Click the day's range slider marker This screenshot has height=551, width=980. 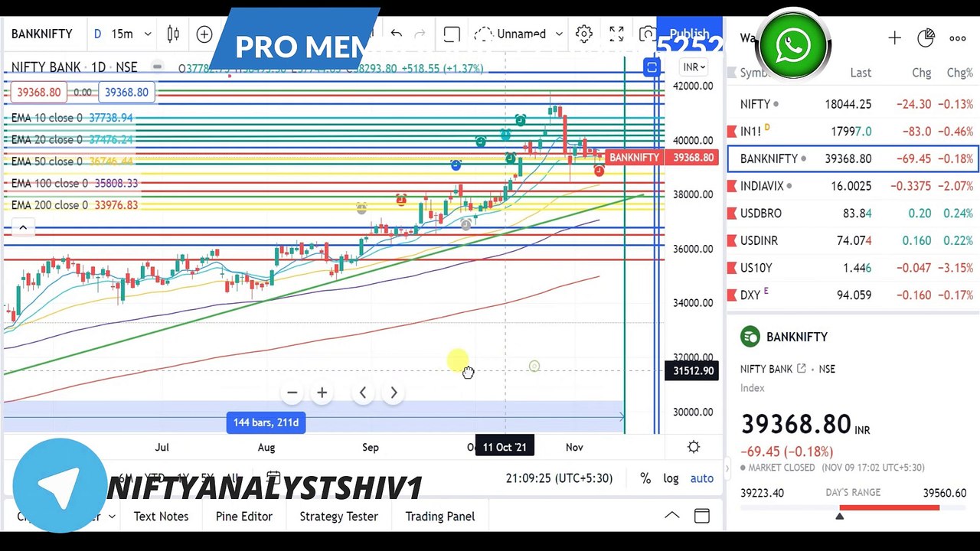[839, 516]
